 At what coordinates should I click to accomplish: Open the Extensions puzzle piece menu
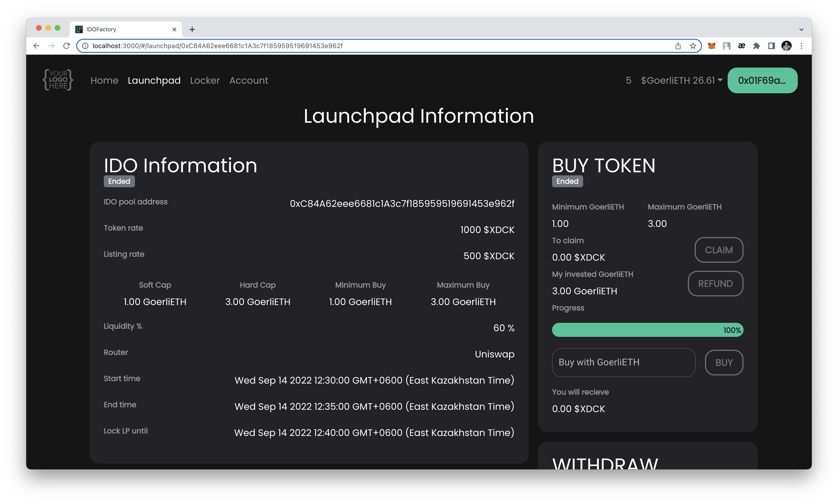coord(756,46)
